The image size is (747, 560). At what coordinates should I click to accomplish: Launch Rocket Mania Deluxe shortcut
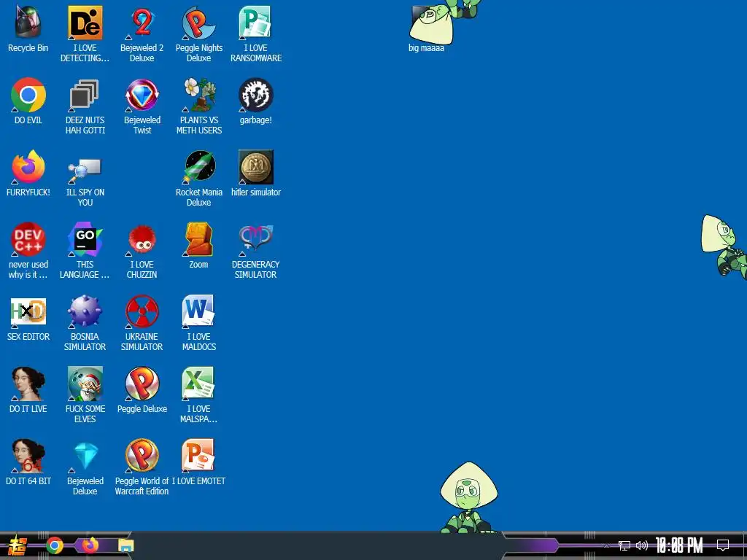click(x=198, y=178)
